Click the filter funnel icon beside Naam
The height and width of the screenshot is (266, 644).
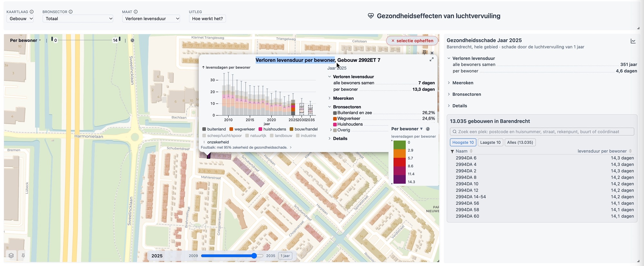[452, 151]
